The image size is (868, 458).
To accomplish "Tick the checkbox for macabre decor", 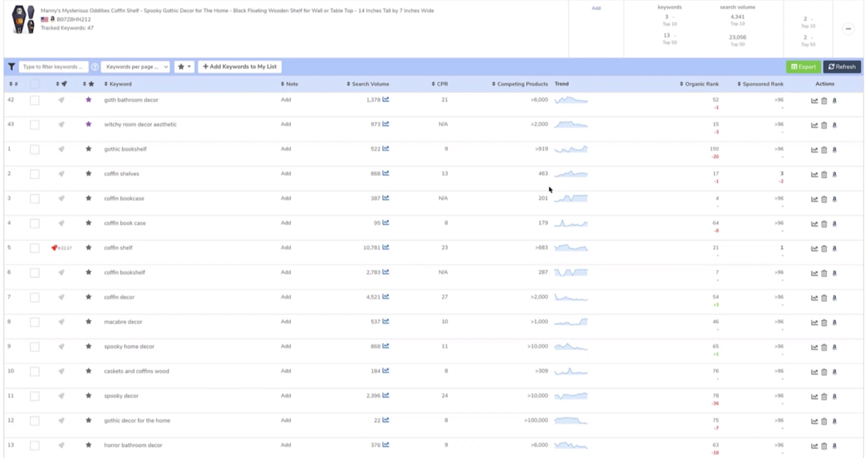I will (35, 322).
